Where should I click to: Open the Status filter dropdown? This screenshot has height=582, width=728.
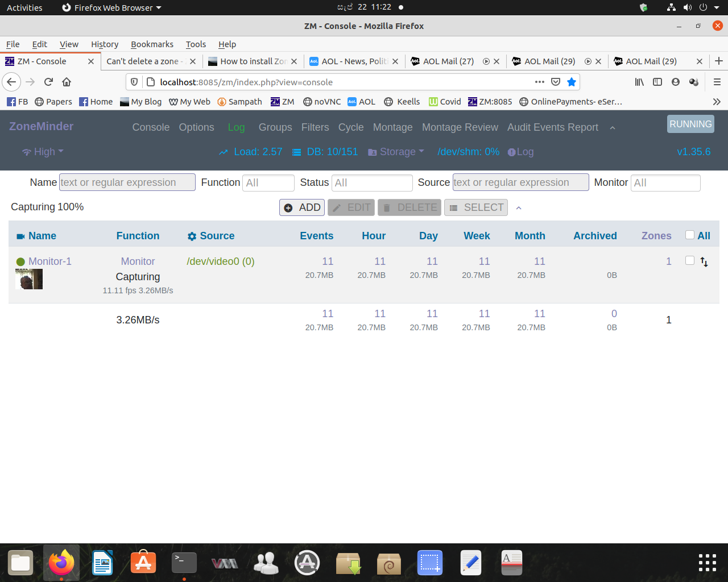pyautogui.click(x=372, y=182)
